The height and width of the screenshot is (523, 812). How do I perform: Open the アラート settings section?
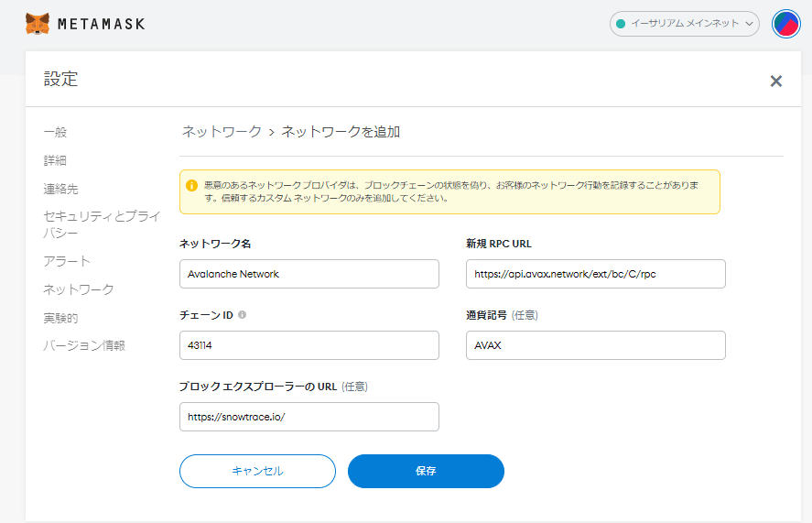pyautogui.click(x=67, y=261)
